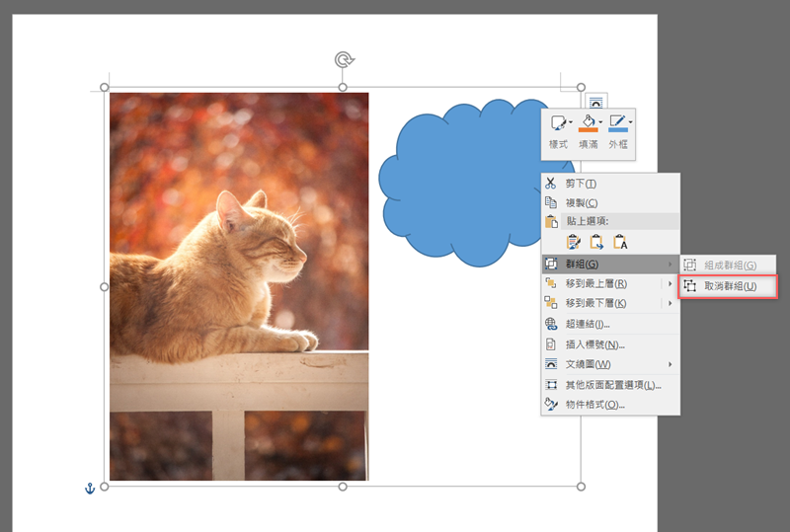The width and height of the screenshot is (790, 532).
Task: Expand the 移到最下層 submenu arrow
Action: tap(671, 303)
